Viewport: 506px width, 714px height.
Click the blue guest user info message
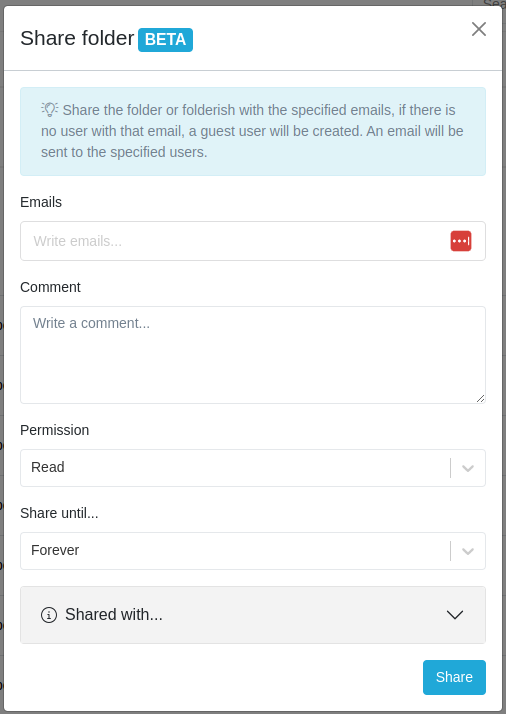253,131
